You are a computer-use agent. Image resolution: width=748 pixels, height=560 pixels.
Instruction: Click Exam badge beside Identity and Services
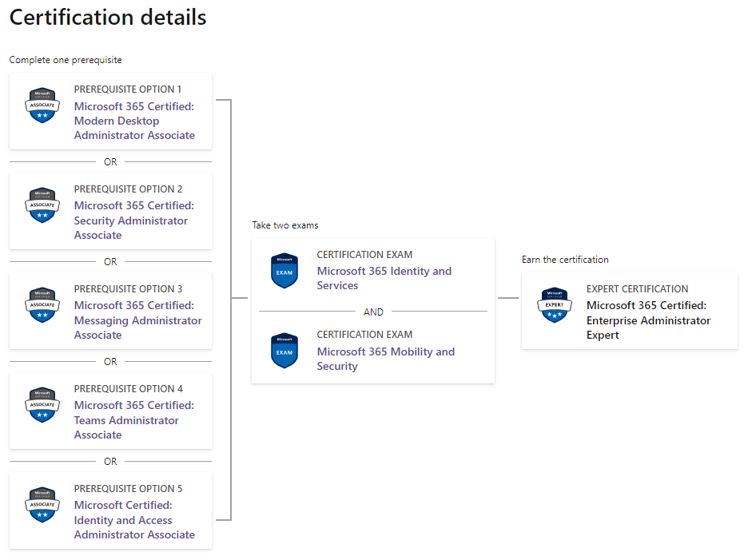pyautogui.click(x=284, y=271)
